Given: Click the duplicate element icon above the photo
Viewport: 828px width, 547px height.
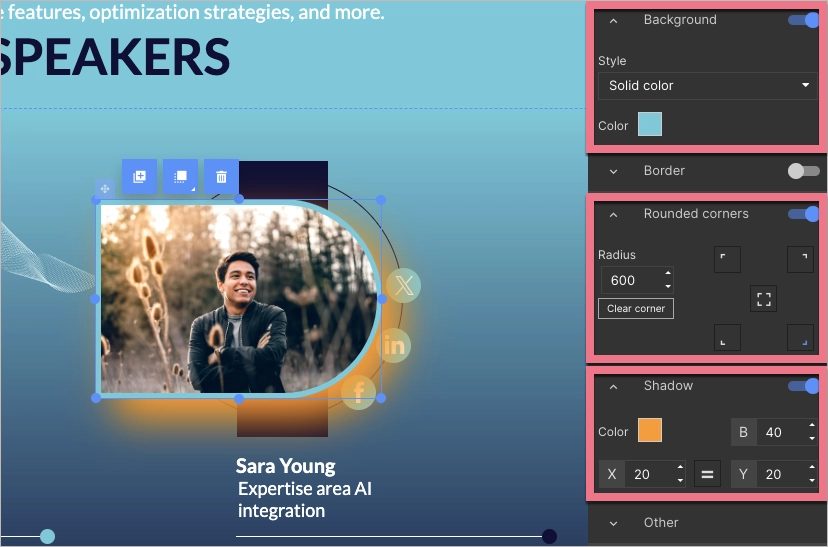Looking at the screenshot, I should click(139, 177).
